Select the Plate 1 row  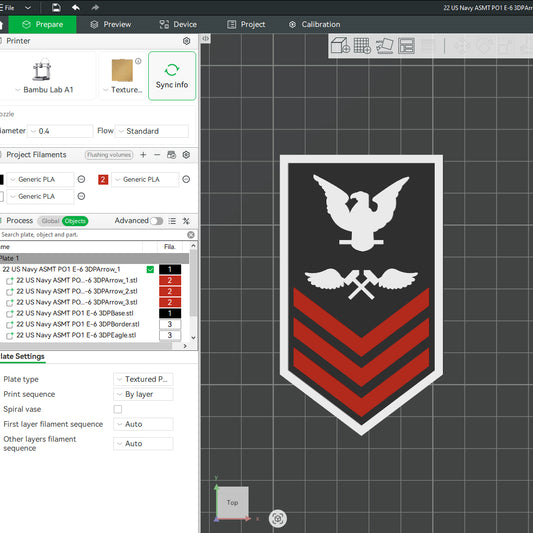94,258
